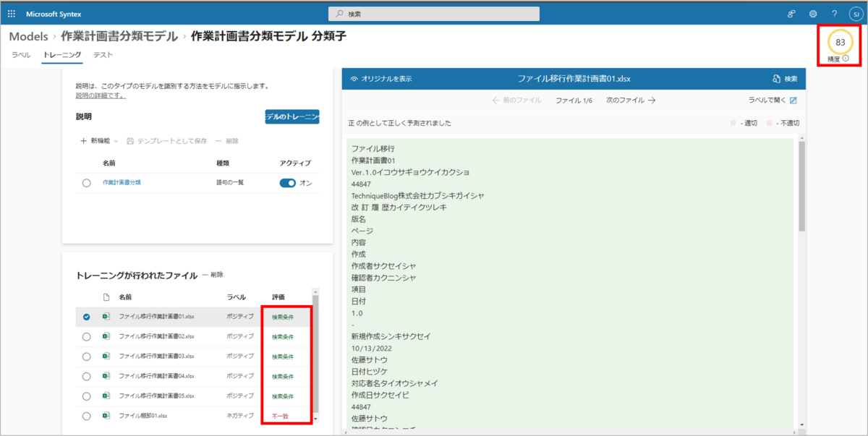Click the pink 不適切 legend swatch
The image size is (868, 436).
coord(770,123)
